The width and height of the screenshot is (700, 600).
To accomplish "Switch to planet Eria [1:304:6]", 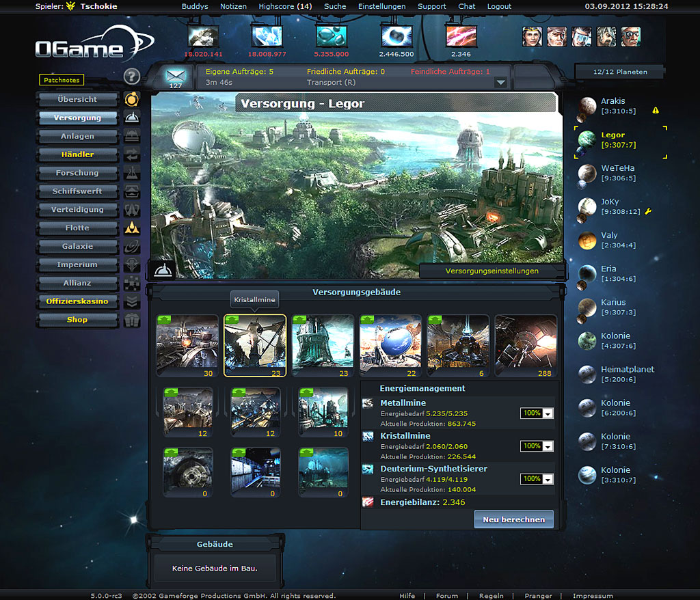I will 618,273.
